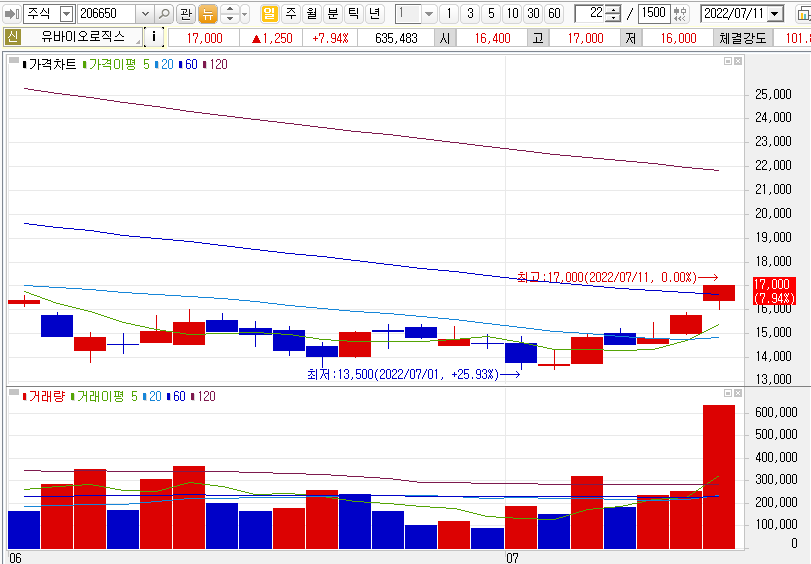Open the small dropdown after navigation arrows

(x=245, y=14)
